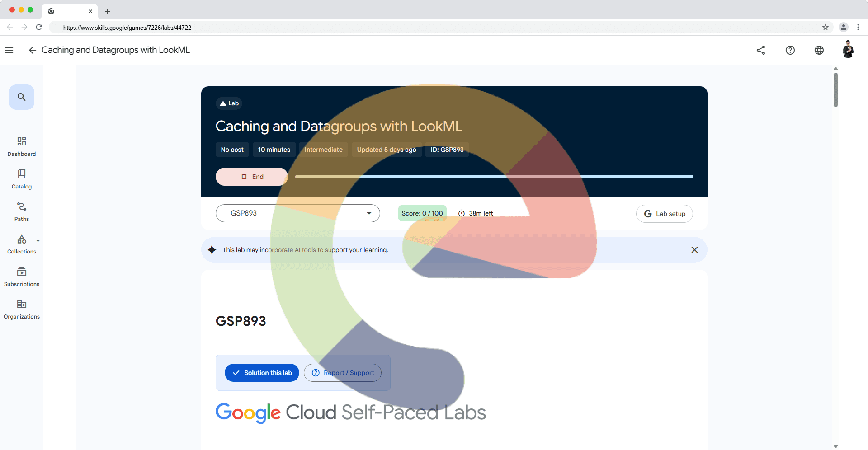Click the Google Cloud Self-Paced Labs logo

click(x=350, y=412)
